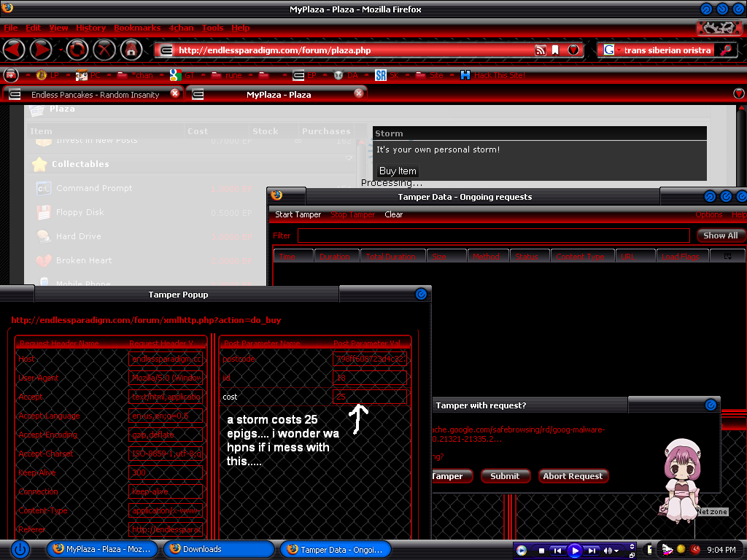Open the View menu
Screen dimensions: 747x560
pyautogui.click(x=58, y=28)
